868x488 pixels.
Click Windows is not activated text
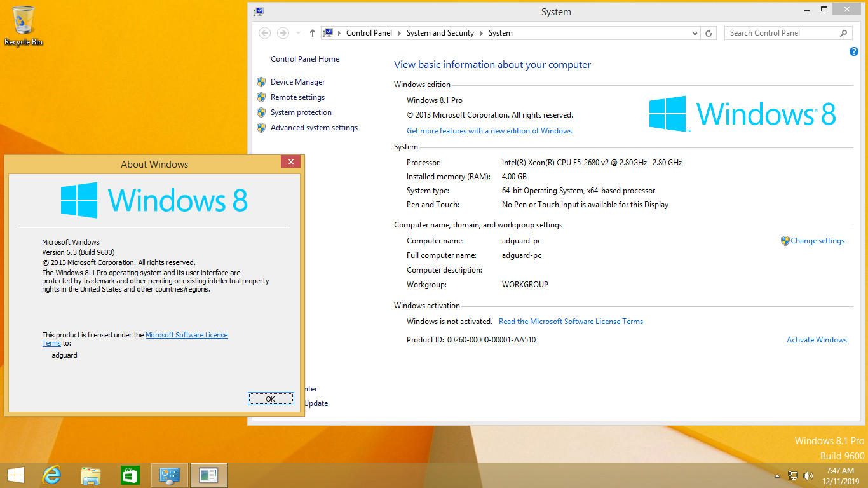click(x=449, y=322)
